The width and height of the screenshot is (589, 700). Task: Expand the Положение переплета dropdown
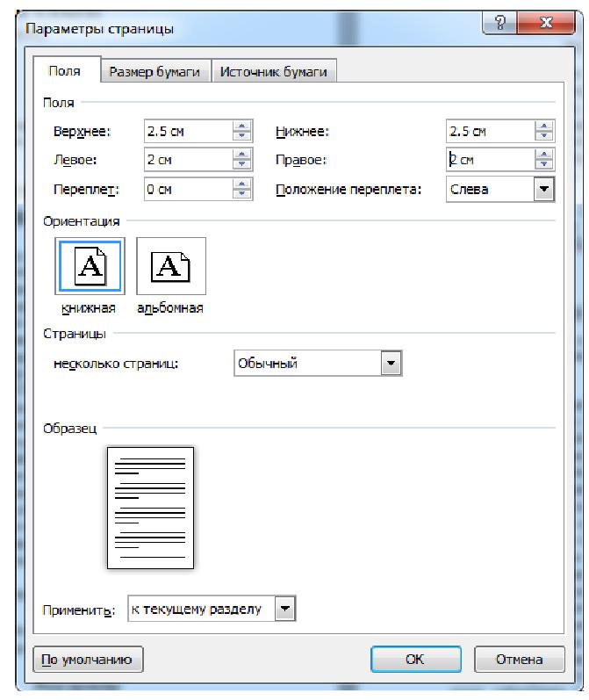click(545, 189)
